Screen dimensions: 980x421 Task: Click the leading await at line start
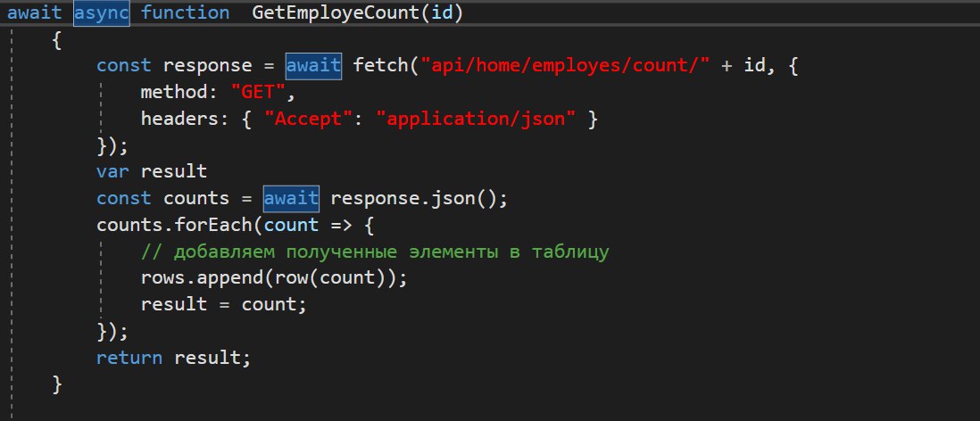[x=35, y=13]
